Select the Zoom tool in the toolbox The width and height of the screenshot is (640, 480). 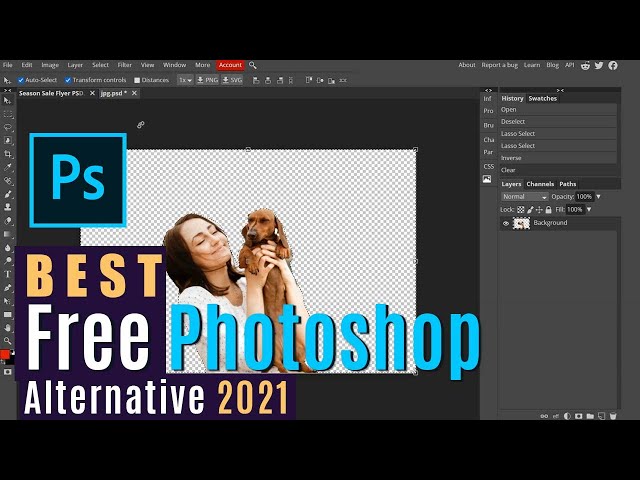click(x=8, y=341)
